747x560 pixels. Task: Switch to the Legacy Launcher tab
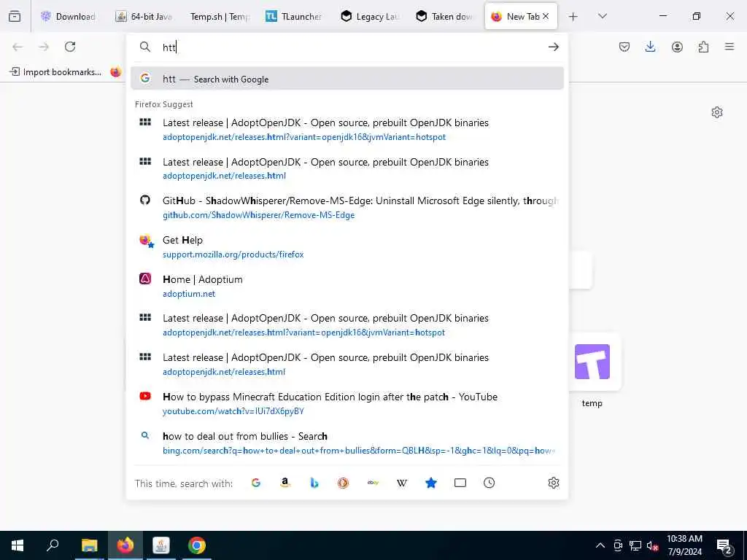coord(370,16)
